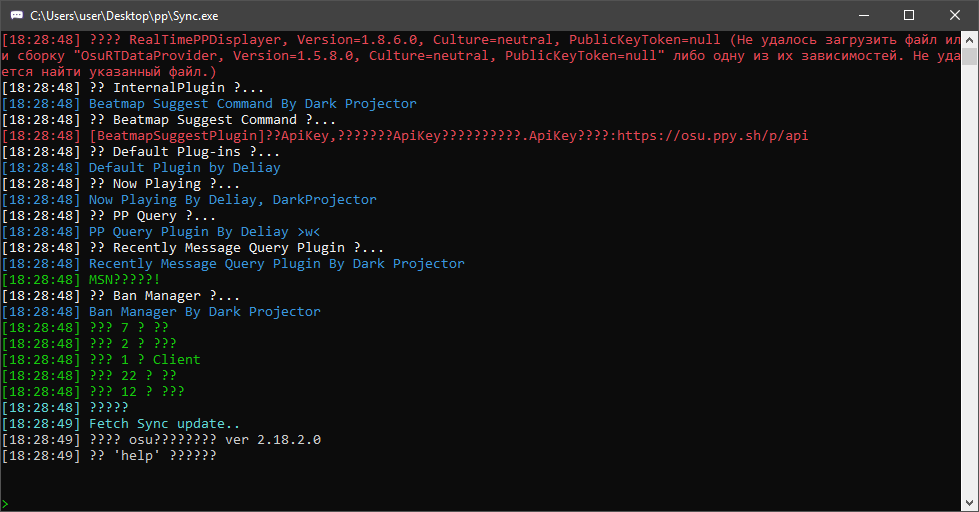Click the RealTimePPDisplayer error message line
Image resolution: width=979 pixels, height=512 pixels.
[x=481, y=56]
